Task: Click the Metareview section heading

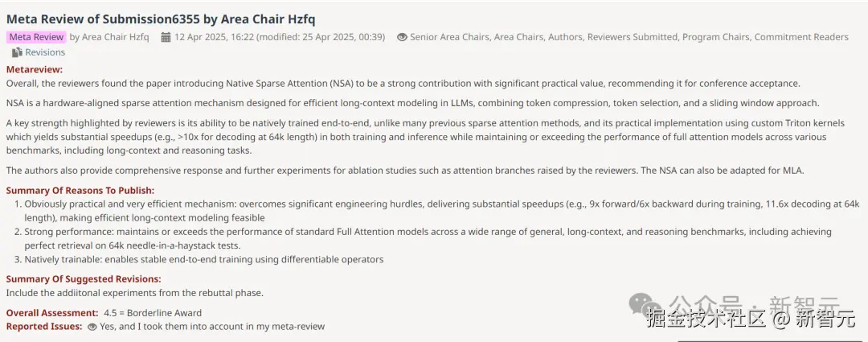Action: point(34,70)
